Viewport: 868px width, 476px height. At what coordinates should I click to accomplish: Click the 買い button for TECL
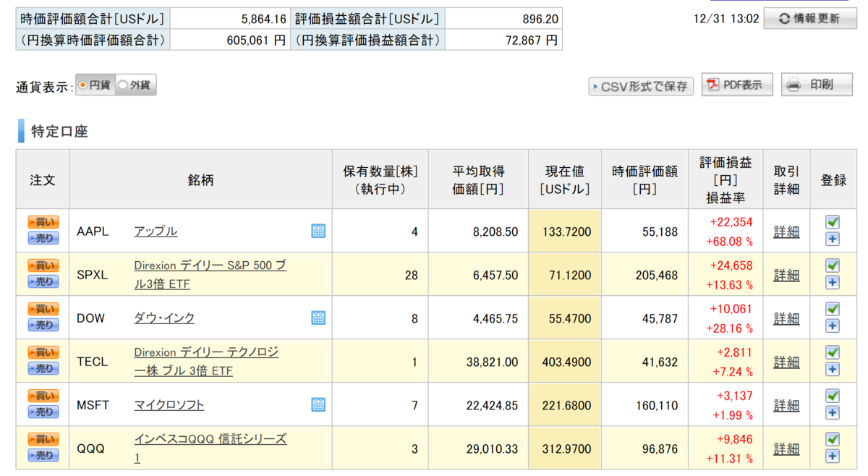(x=43, y=353)
